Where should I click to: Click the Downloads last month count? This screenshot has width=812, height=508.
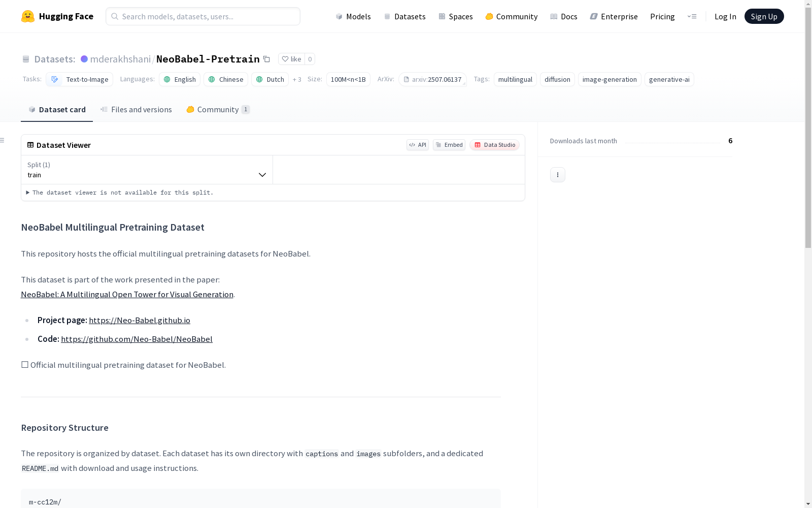(x=730, y=141)
